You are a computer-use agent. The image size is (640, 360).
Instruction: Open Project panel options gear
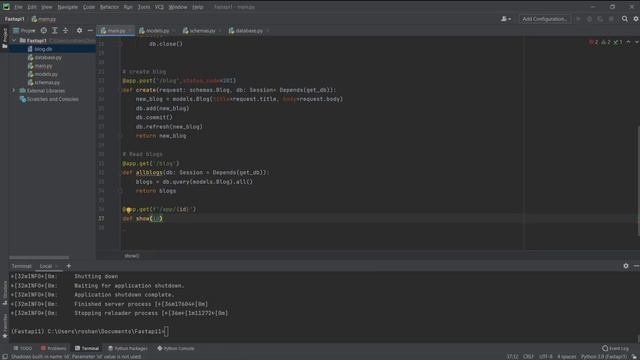click(x=80, y=31)
